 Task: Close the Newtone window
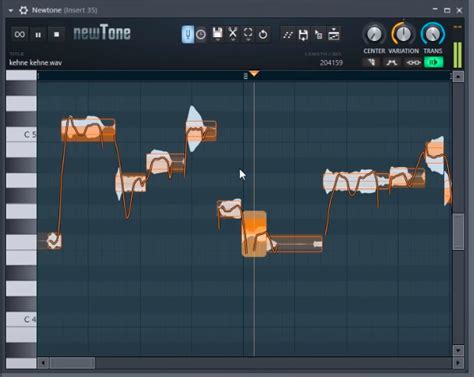tap(459, 10)
